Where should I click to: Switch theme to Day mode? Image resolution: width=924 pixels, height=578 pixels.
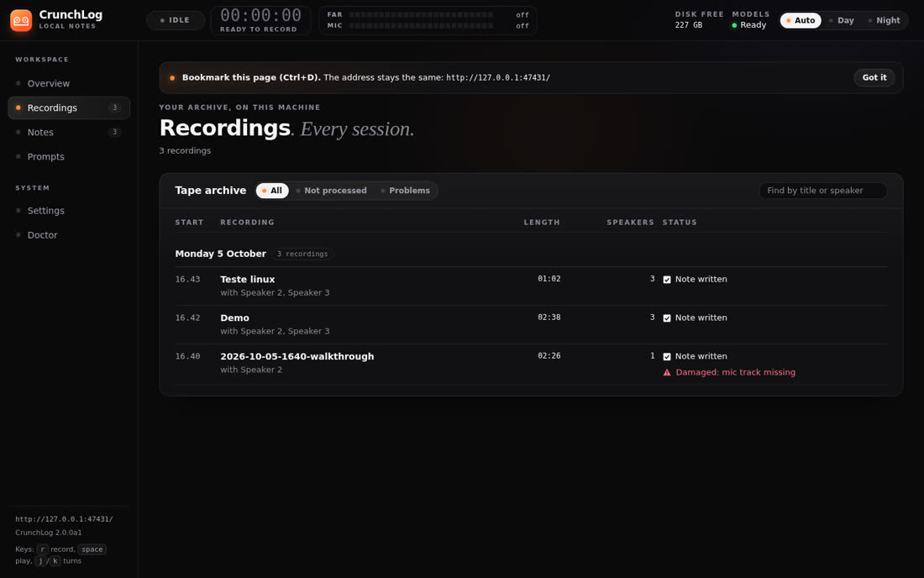coord(841,20)
